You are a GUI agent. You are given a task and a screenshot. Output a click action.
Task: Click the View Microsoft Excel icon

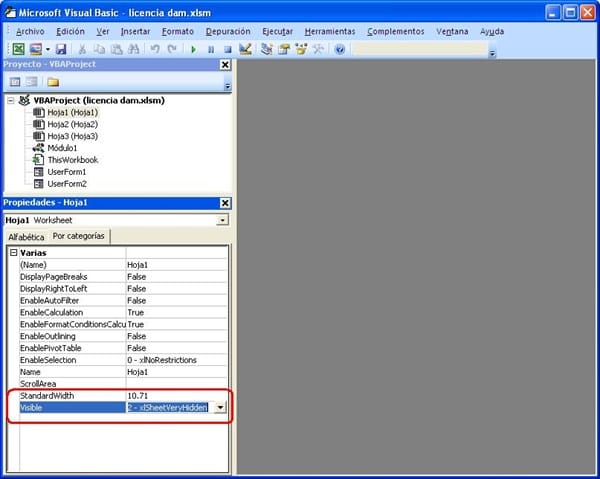[18, 49]
